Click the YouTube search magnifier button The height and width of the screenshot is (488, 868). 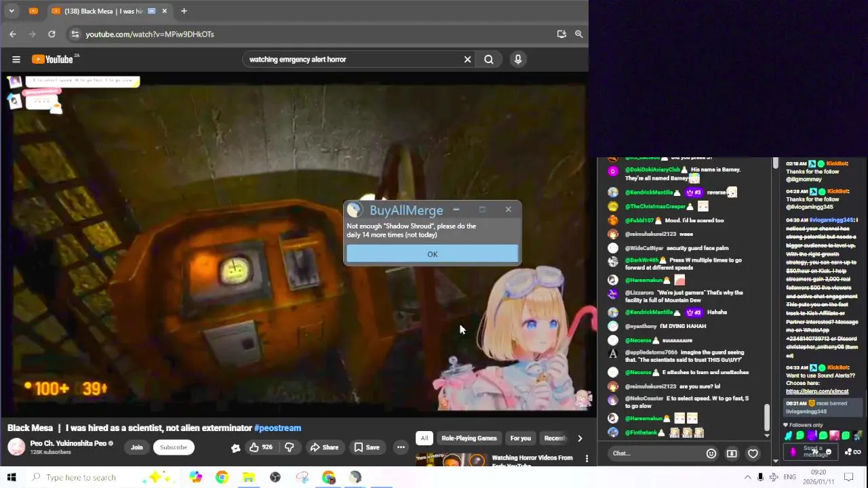click(x=489, y=60)
